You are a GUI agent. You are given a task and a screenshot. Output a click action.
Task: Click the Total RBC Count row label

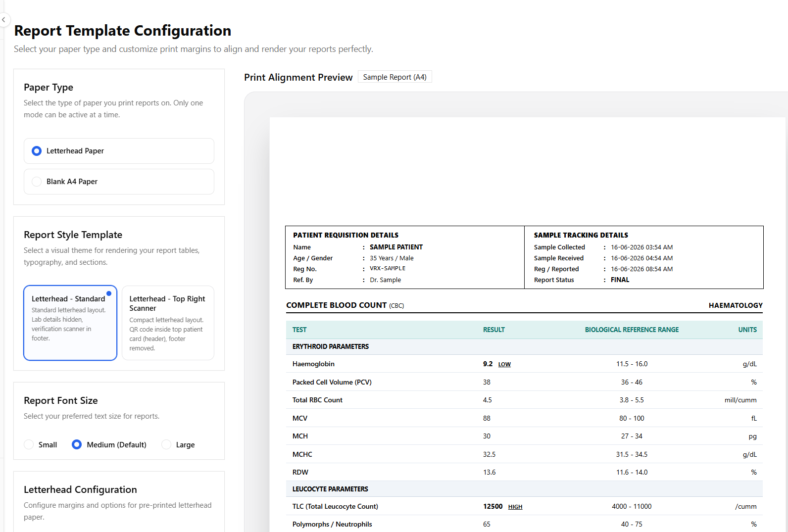pos(317,400)
